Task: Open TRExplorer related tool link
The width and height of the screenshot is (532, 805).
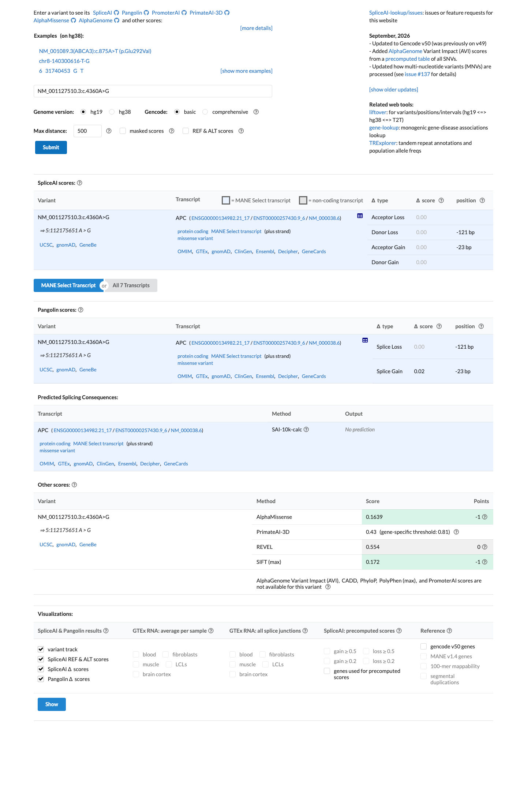Action: (x=382, y=143)
